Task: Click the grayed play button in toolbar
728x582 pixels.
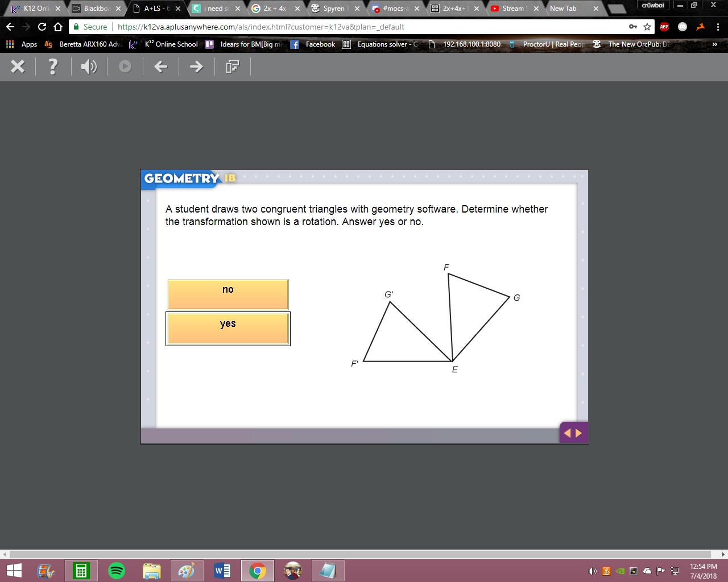Action: pos(125,66)
